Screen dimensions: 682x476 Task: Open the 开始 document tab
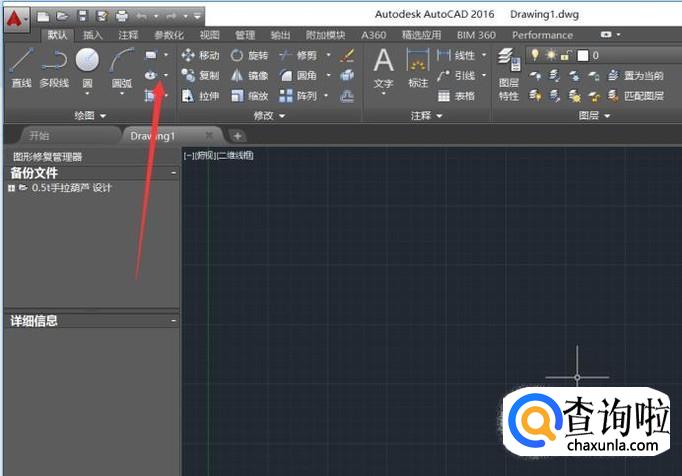click(38, 135)
